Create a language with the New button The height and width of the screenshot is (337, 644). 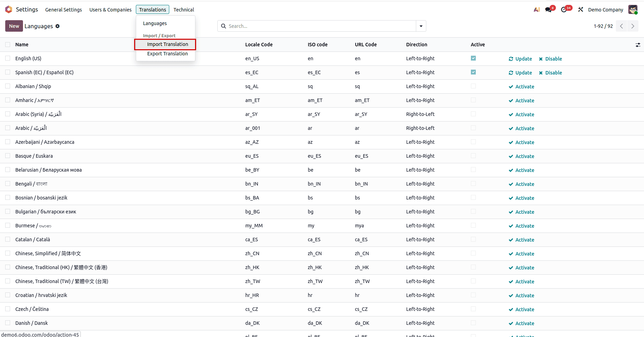tap(14, 26)
